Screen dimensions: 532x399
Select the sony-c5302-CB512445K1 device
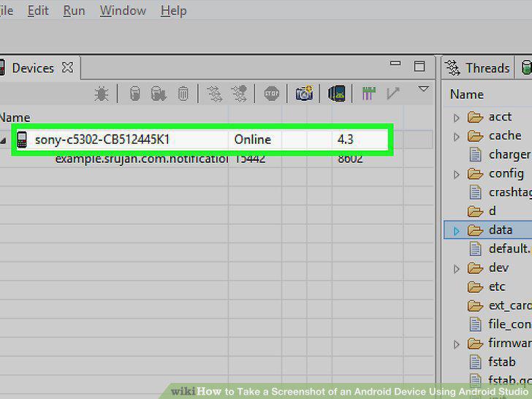pyautogui.click(x=102, y=140)
